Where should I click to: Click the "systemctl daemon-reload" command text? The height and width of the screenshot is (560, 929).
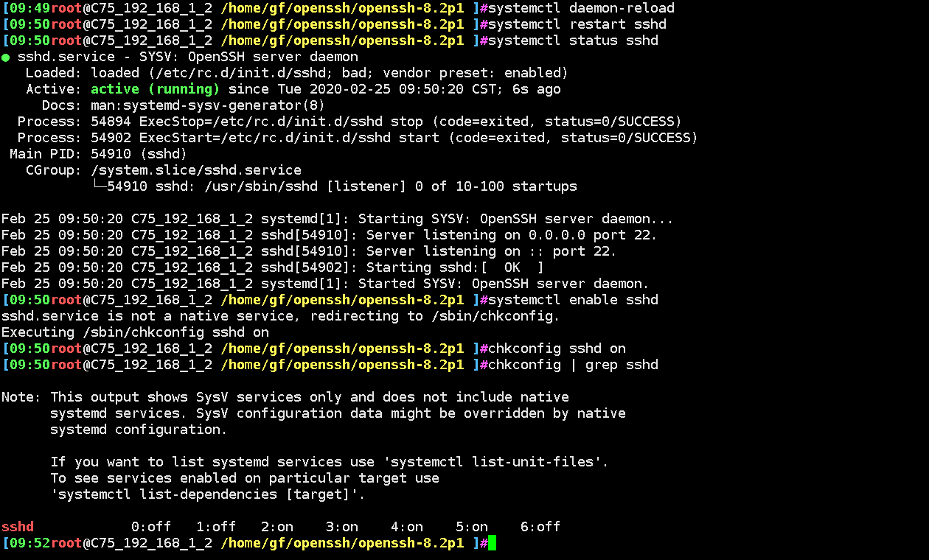click(581, 8)
